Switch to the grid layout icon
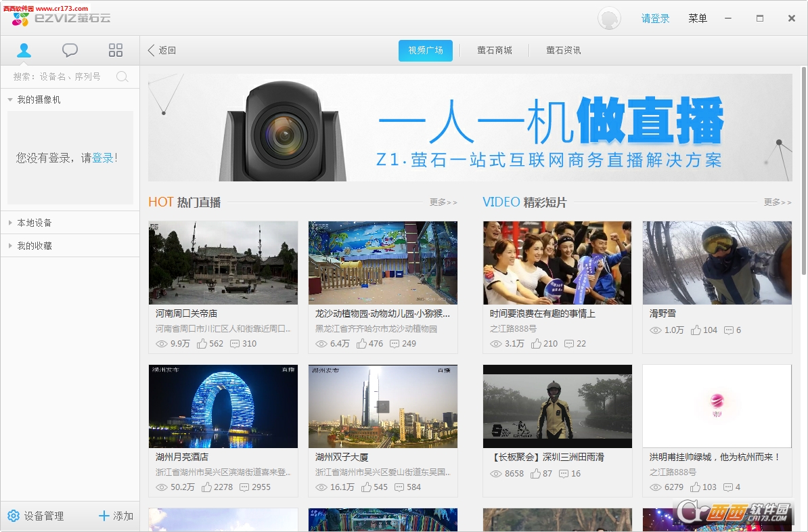Screen dimensions: 808x532 (x=116, y=50)
